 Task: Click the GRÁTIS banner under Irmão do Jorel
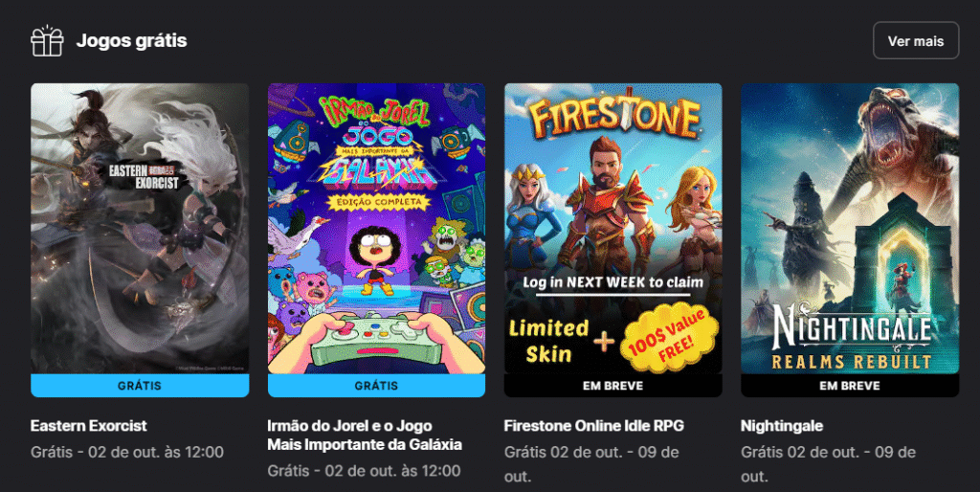[376, 386]
